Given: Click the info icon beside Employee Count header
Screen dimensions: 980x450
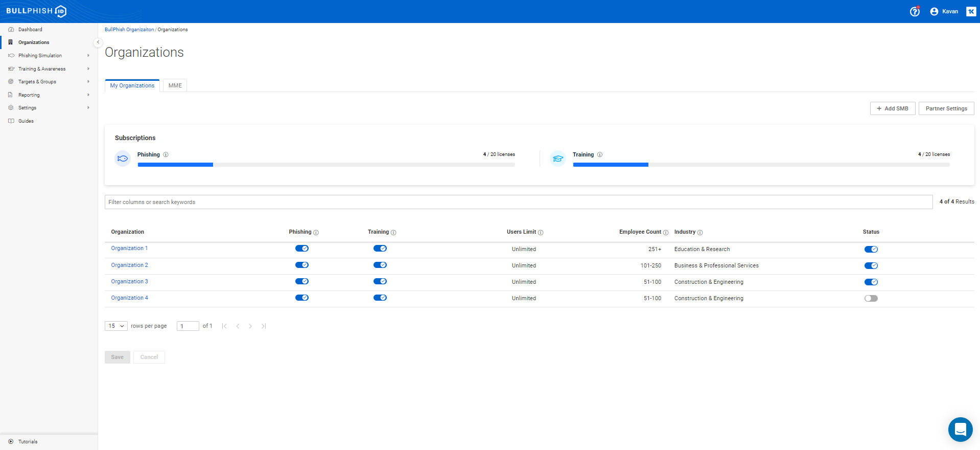Looking at the screenshot, I should [666, 233].
